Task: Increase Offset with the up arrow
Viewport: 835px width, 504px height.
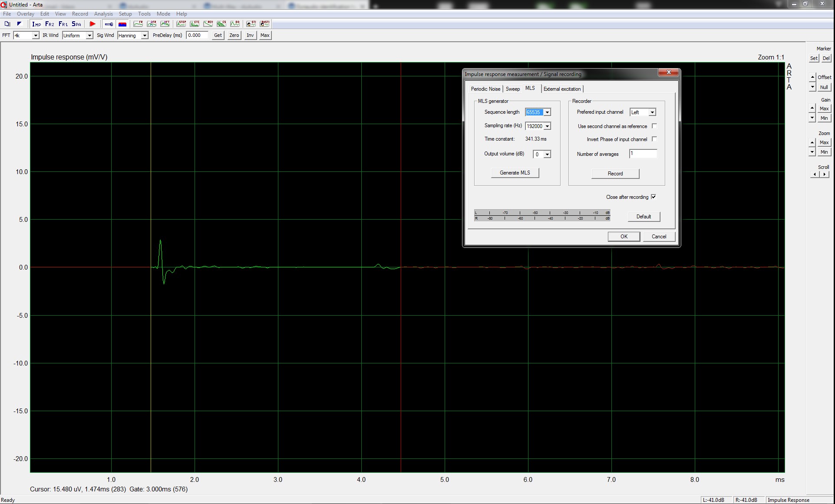Action: coord(812,77)
